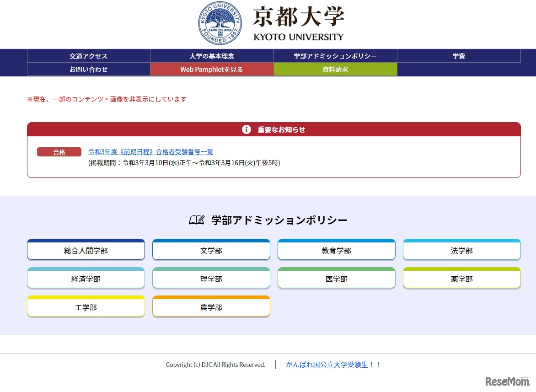Follow the がんばれ国公立大学受験生！！ footer link
The width and height of the screenshot is (536, 392).
coord(333,365)
